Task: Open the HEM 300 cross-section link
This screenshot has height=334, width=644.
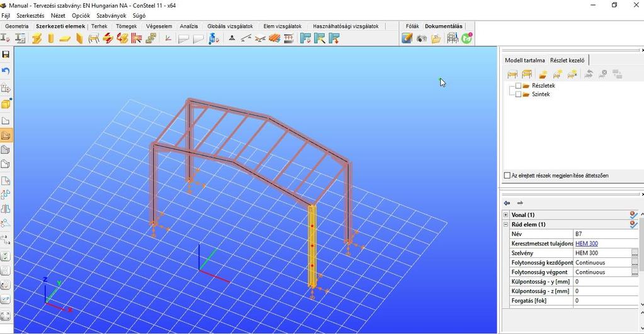Action: [x=587, y=243]
